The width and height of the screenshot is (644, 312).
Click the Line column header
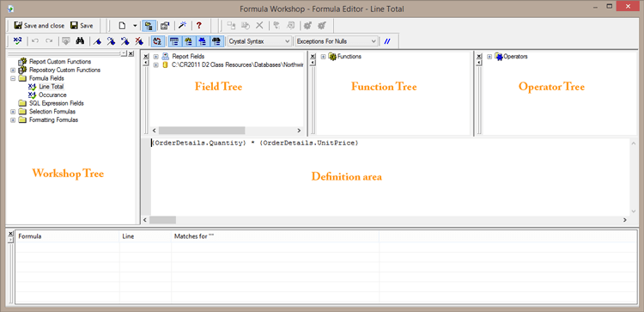click(146, 236)
